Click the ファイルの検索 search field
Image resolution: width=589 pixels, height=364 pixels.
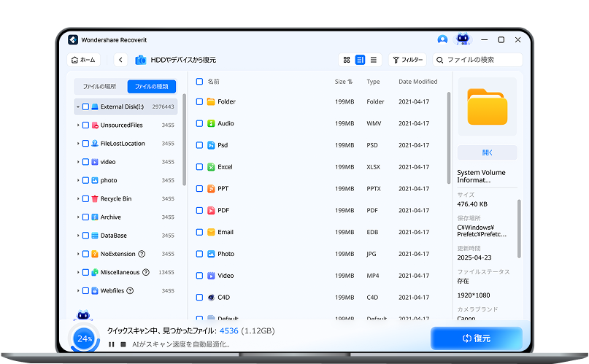(x=482, y=60)
